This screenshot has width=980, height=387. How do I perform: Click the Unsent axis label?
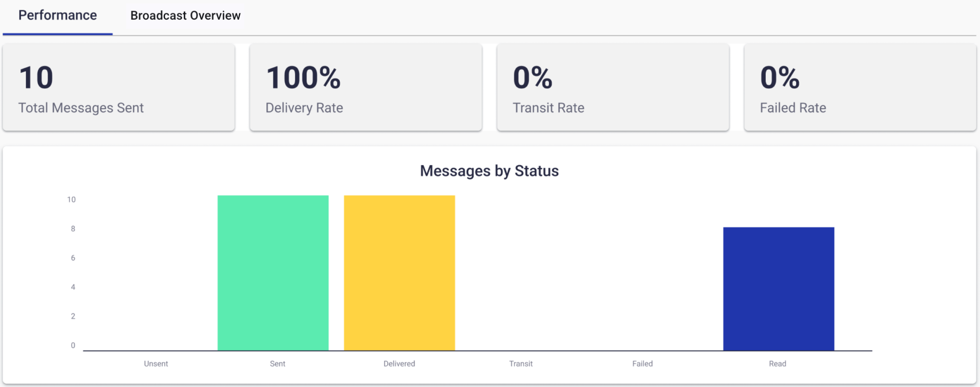click(x=156, y=363)
